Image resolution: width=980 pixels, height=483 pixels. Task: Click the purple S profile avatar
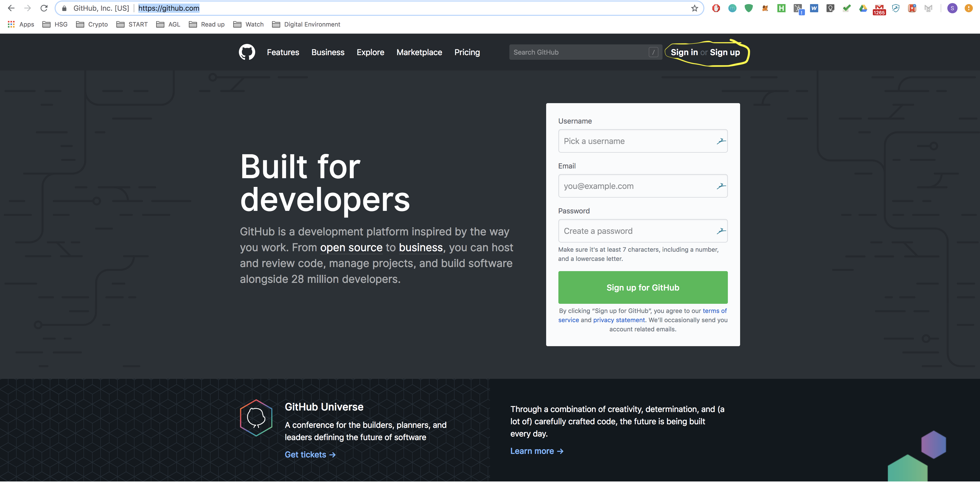coord(952,8)
